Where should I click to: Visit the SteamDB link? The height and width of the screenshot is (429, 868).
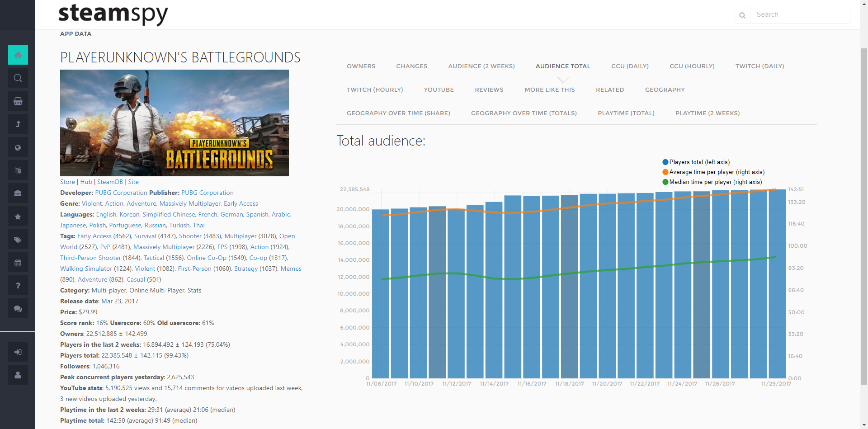(110, 182)
